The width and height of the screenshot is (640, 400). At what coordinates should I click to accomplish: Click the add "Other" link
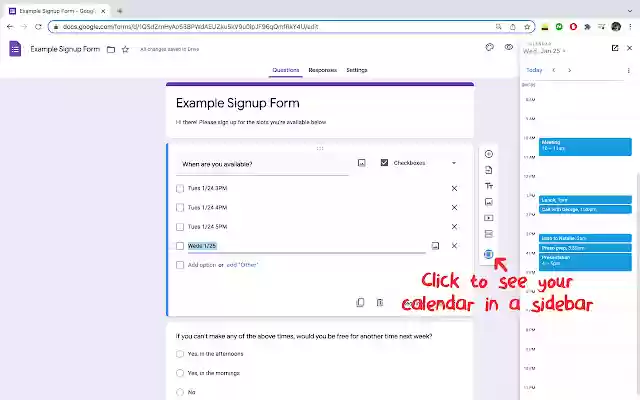[242, 265]
